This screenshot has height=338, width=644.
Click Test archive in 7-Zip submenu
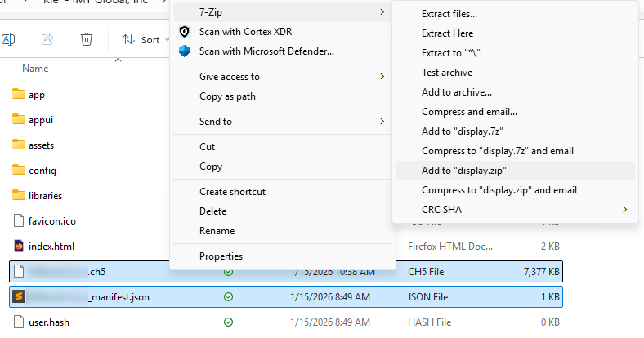[446, 73]
